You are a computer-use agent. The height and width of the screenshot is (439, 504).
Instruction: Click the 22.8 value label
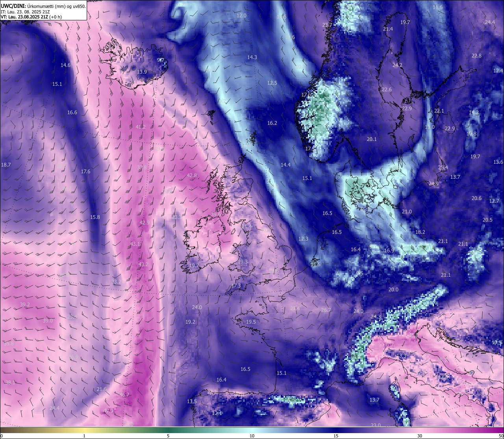476,56
